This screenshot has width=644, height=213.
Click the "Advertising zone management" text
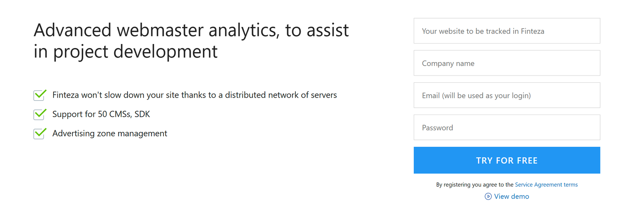click(109, 134)
